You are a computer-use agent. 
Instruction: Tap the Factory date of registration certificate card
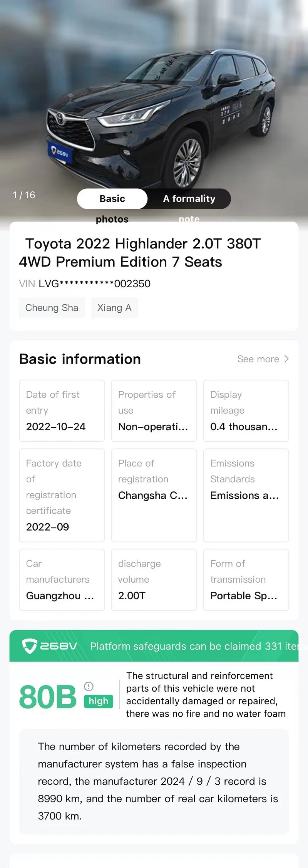pyautogui.click(x=62, y=495)
